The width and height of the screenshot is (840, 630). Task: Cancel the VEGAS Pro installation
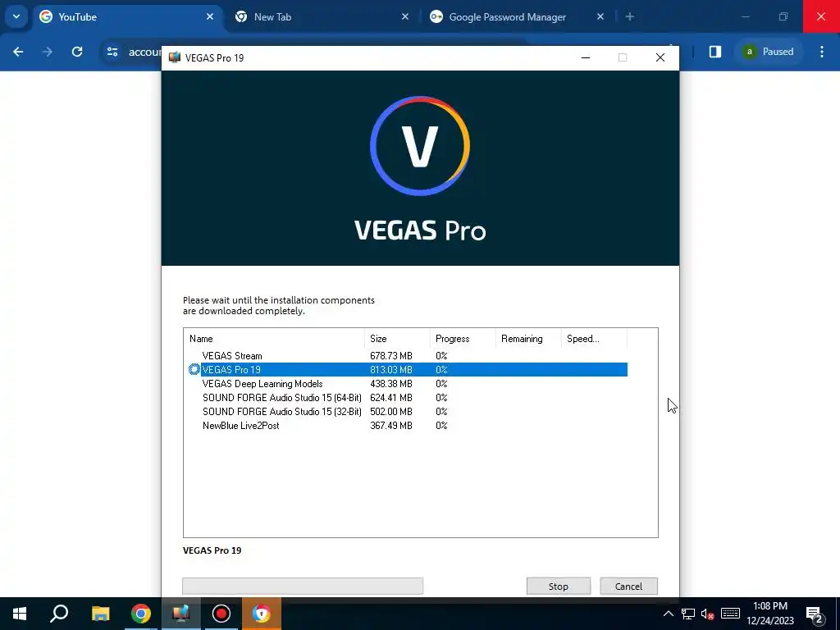click(628, 586)
